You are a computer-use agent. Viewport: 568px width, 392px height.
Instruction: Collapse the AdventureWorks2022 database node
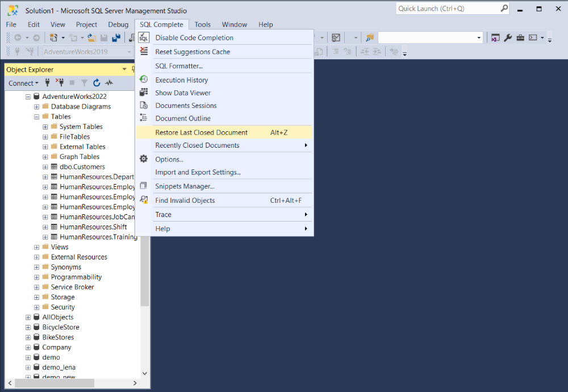point(28,97)
